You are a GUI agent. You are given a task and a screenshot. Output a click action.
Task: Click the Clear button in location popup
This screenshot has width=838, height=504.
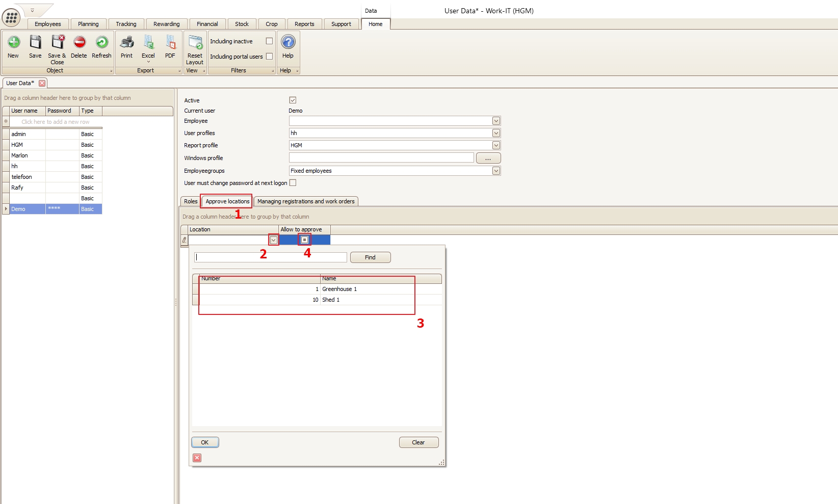(x=418, y=442)
